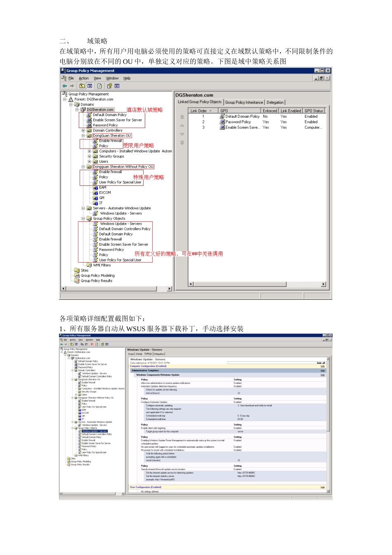Open the Delegation tab

pos(275,102)
